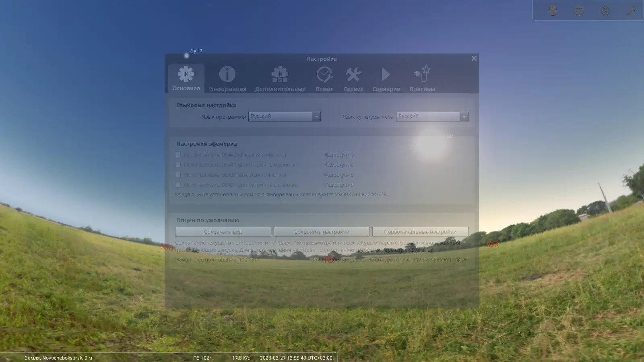
Task: Switch to the Время tab
Action: pyautogui.click(x=324, y=78)
